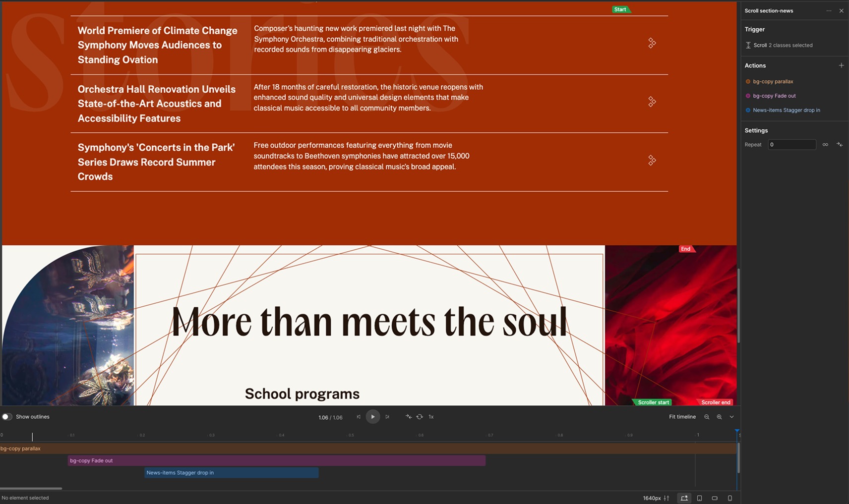
Task: Open the Scroll trigger settings
Action: pyautogui.click(x=783, y=45)
